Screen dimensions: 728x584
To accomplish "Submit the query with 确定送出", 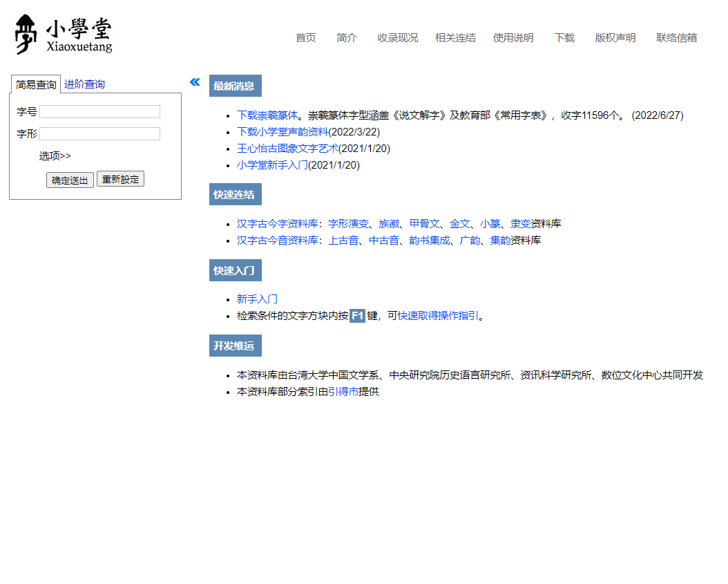I will coord(70,180).
